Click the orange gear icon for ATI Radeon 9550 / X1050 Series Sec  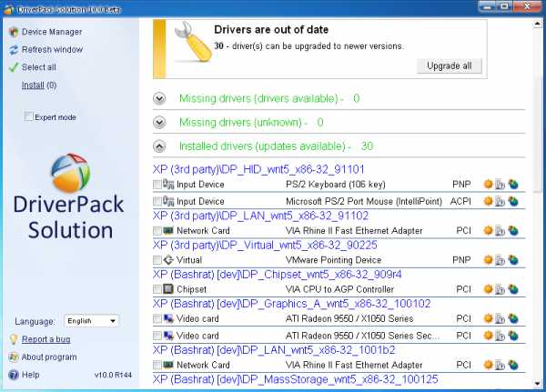[488, 336]
